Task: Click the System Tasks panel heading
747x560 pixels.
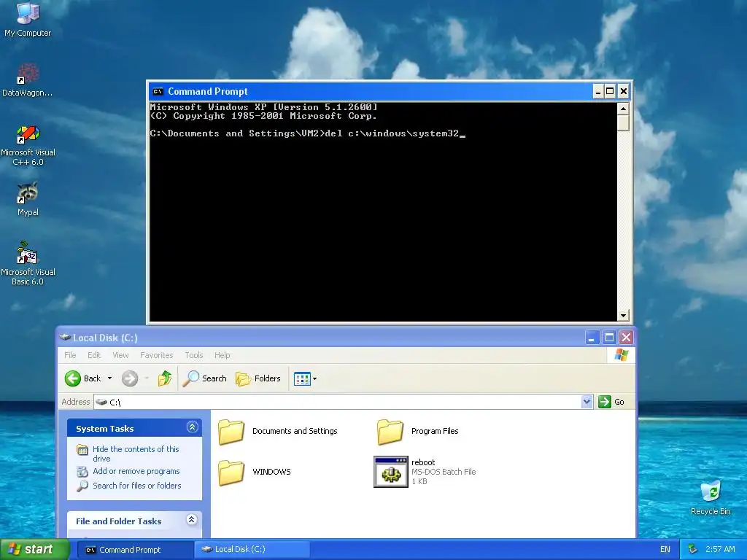Action: tap(105, 429)
